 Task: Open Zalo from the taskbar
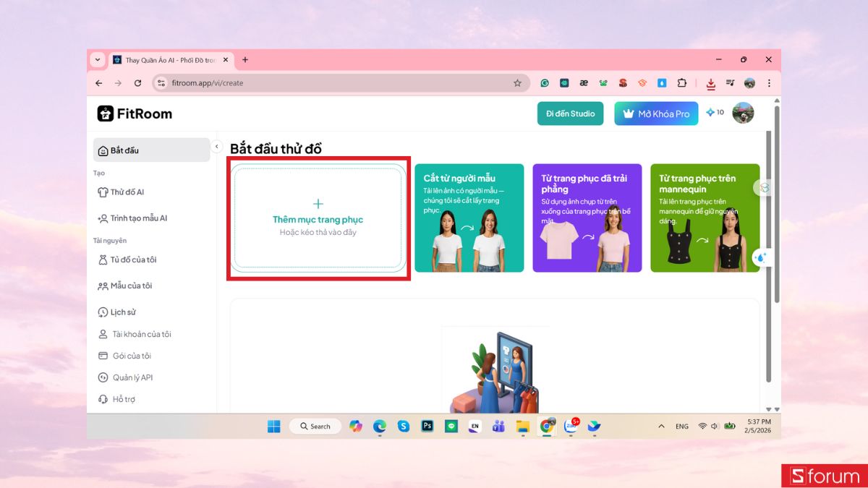click(x=571, y=427)
